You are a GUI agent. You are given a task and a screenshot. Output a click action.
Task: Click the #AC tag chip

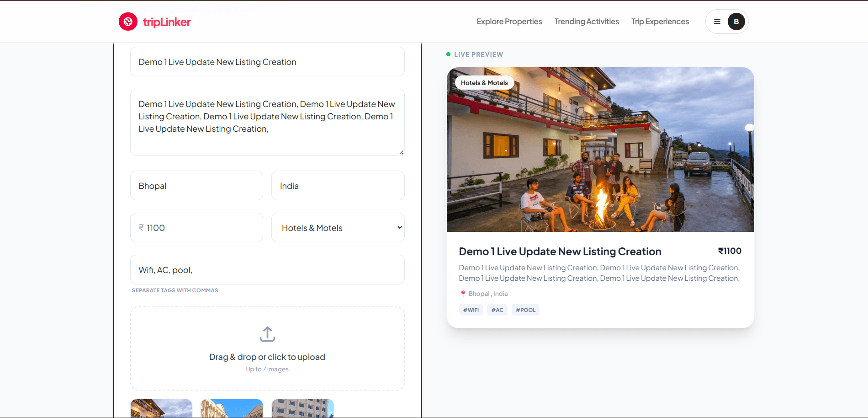(497, 310)
